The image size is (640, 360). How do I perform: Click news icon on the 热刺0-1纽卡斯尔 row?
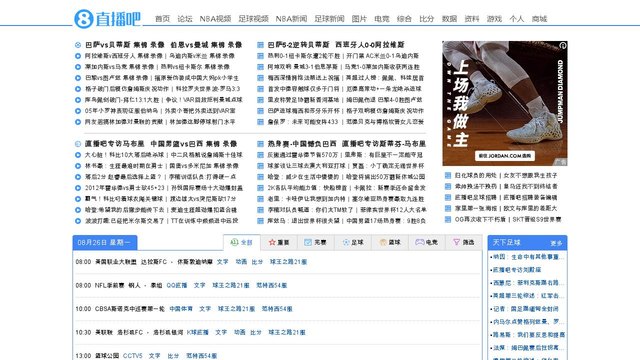click(x=260, y=56)
